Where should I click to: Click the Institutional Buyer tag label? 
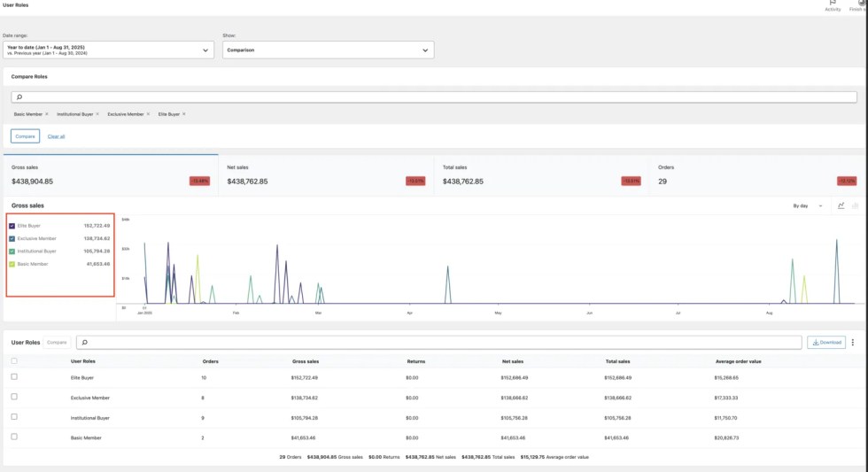(x=74, y=114)
